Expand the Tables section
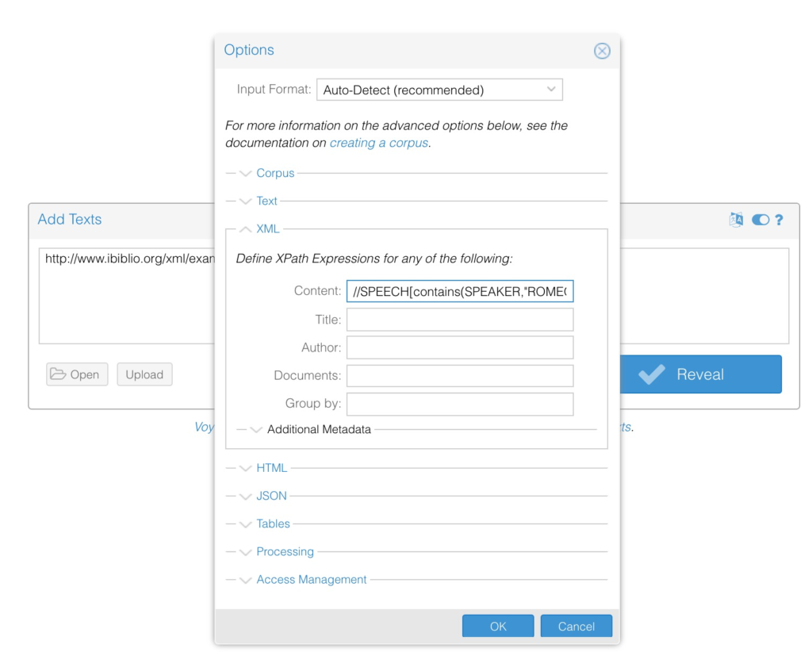Viewport: 812px width, 652px height. [273, 524]
